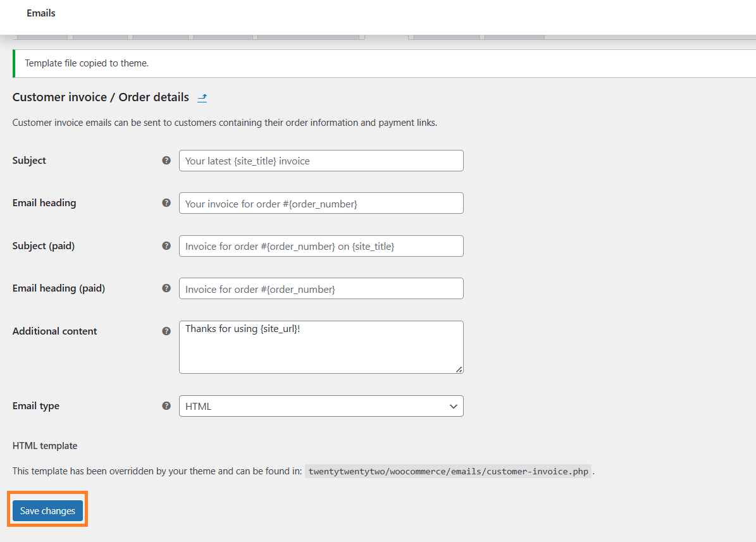The image size is (756, 542).
Task: Click the customer invoice description paragraph
Action: coord(225,123)
